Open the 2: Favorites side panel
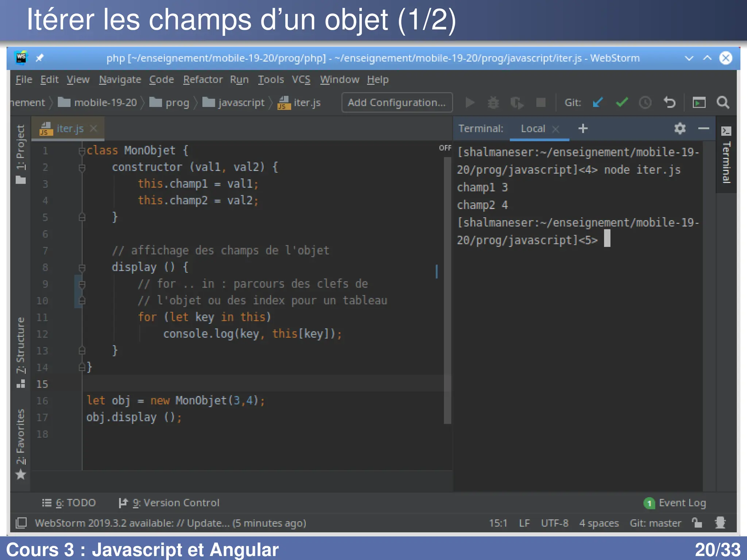Screen dimensions: 747x560 point(21,444)
